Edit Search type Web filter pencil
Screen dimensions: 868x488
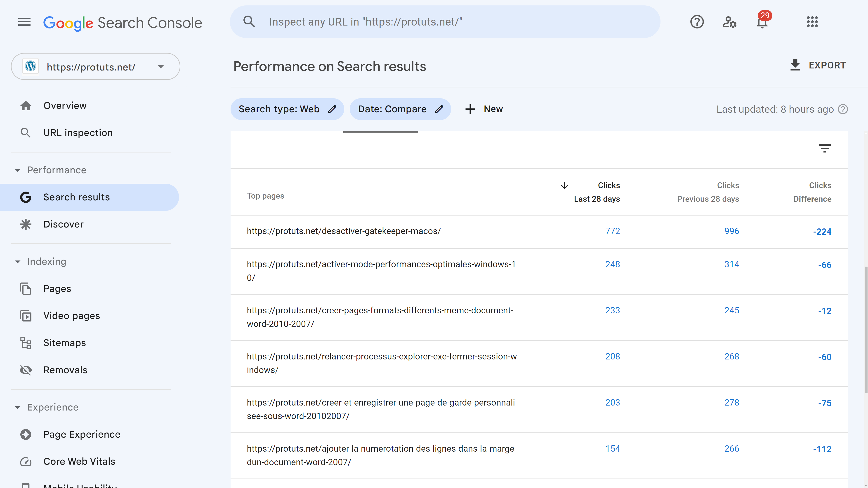click(x=332, y=109)
